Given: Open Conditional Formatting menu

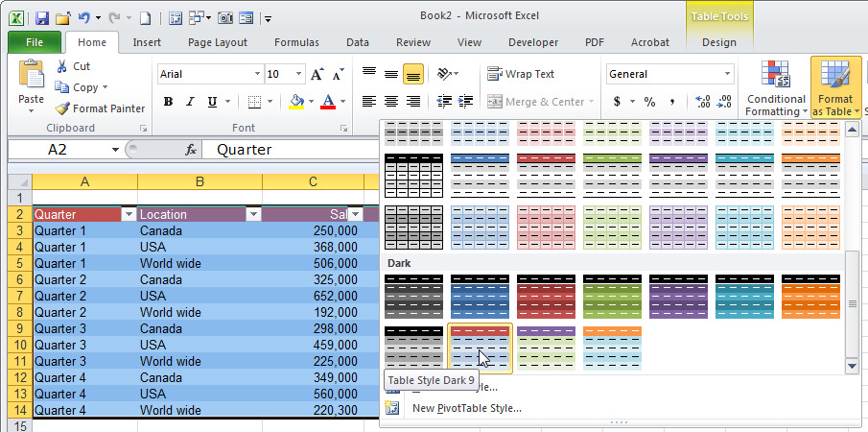Looking at the screenshot, I should coord(776,88).
